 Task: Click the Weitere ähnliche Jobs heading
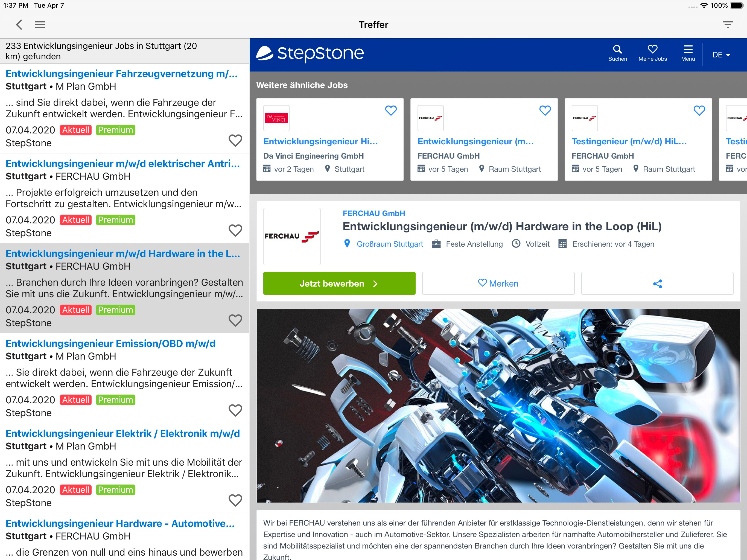pyautogui.click(x=302, y=85)
